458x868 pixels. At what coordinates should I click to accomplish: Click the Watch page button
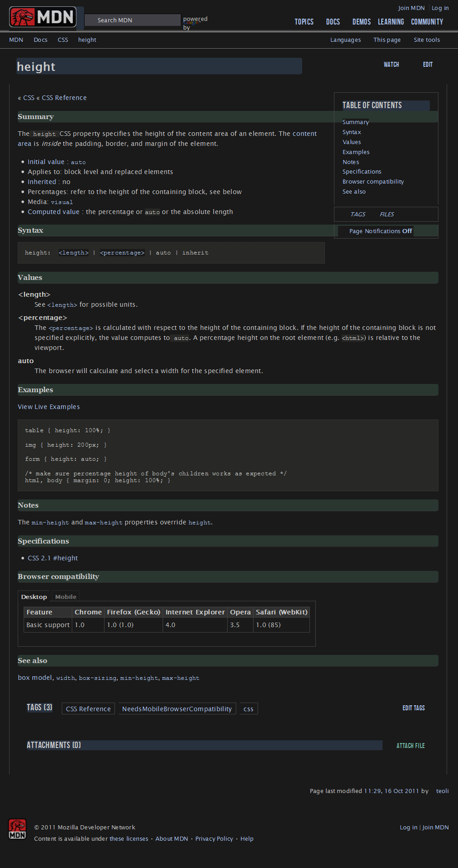point(391,65)
